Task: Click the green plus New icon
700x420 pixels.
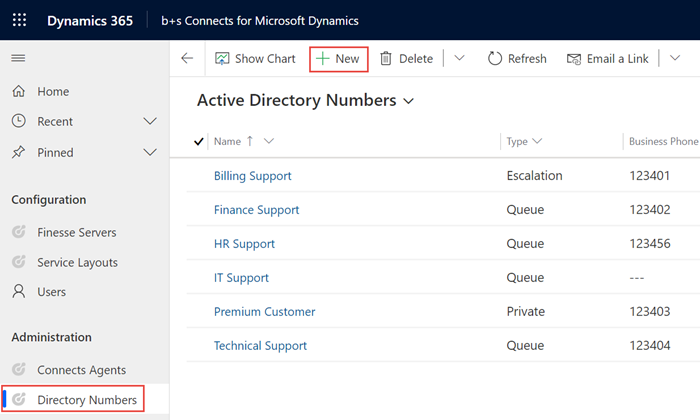Action: (x=322, y=58)
